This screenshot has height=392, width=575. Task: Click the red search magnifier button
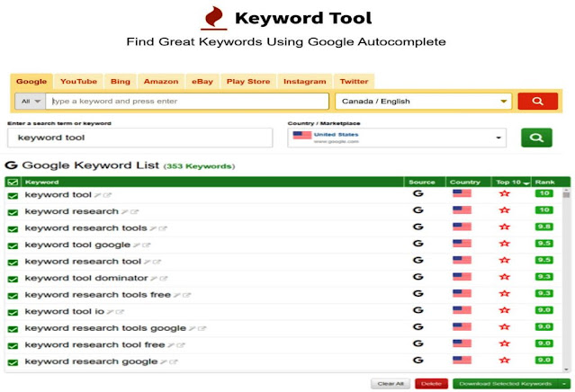537,101
